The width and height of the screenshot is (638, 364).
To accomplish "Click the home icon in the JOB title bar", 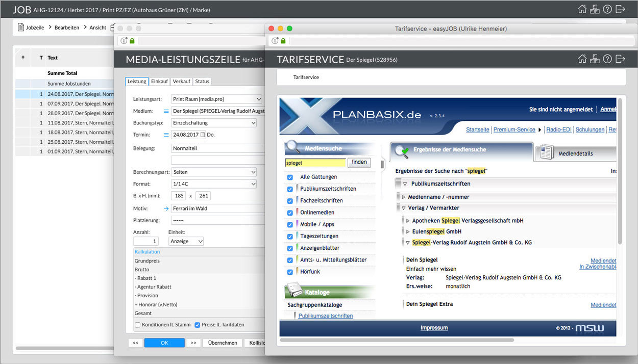I will pos(582,9).
